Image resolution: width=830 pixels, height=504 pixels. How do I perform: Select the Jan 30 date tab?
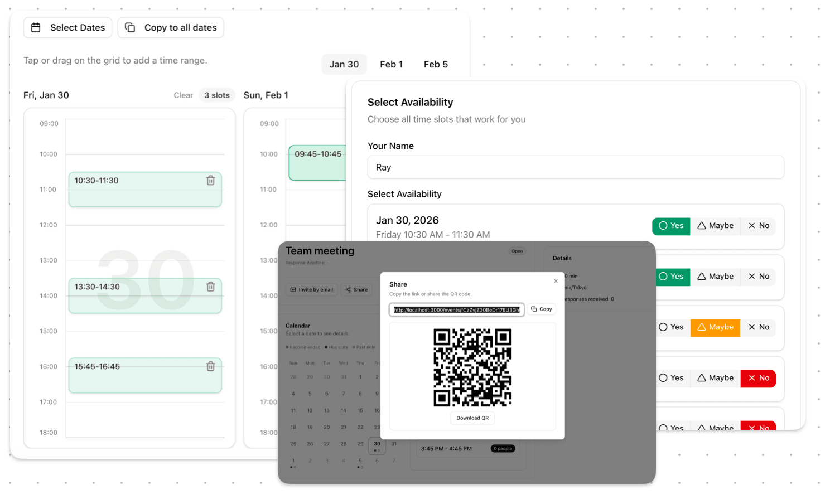pyautogui.click(x=344, y=65)
